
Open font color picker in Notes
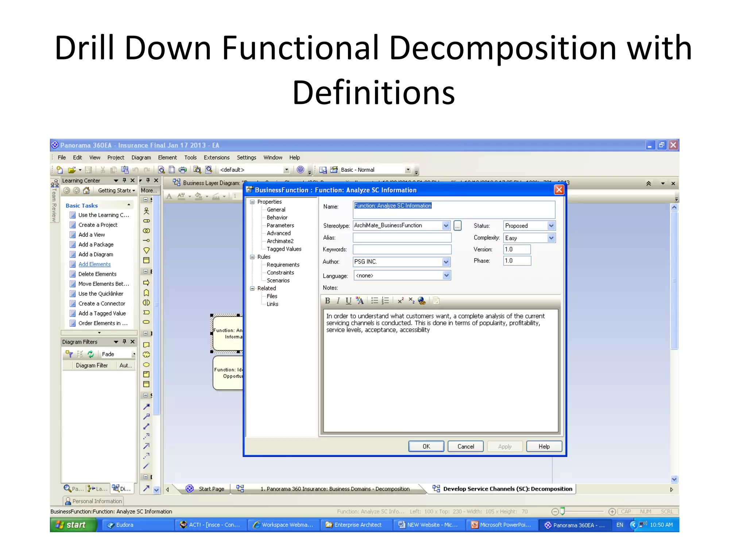click(360, 301)
